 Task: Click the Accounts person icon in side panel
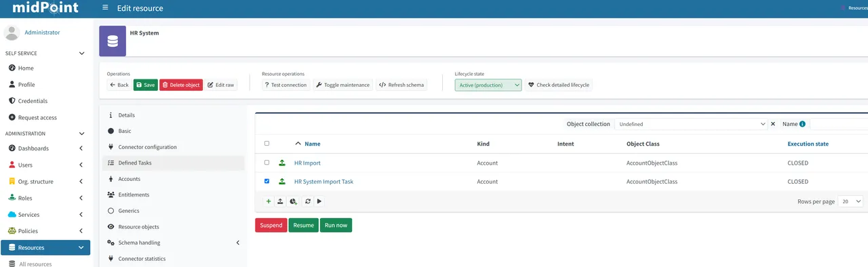(x=111, y=179)
